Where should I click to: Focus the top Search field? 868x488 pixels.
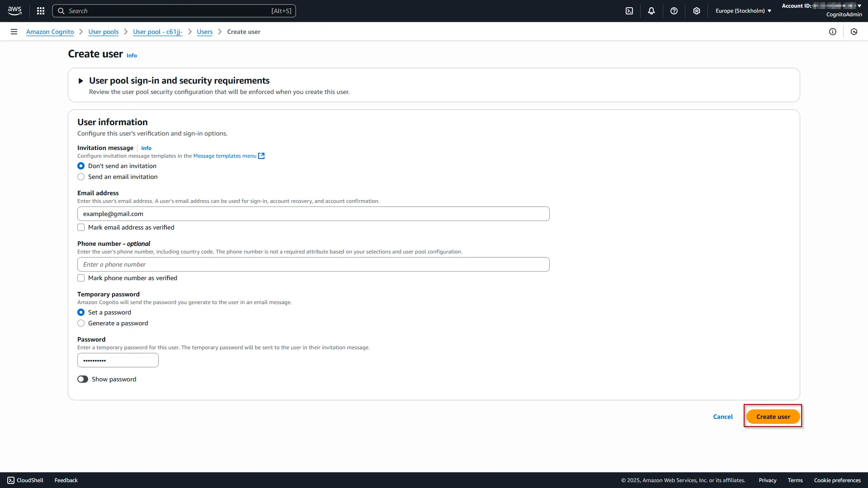[174, 11]
